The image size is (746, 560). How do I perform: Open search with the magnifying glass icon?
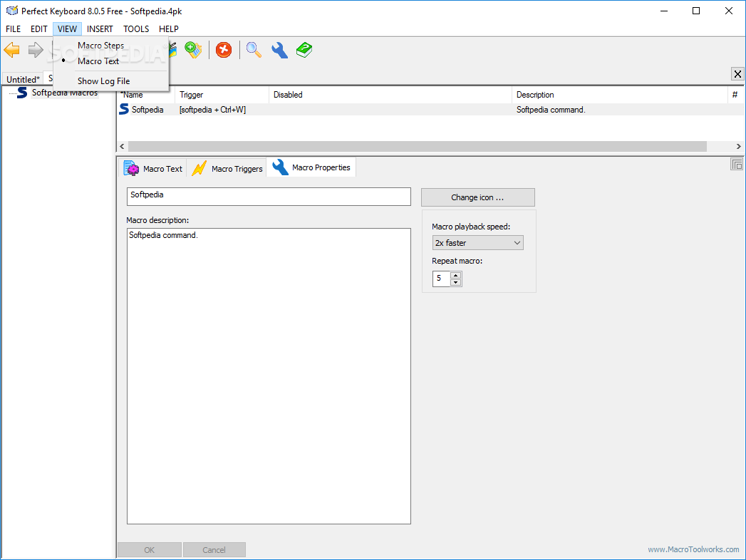(254, 50)
